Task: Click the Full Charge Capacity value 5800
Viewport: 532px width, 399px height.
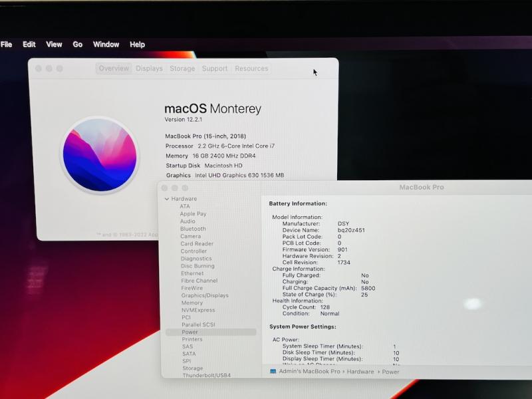Action: (368, 289)
